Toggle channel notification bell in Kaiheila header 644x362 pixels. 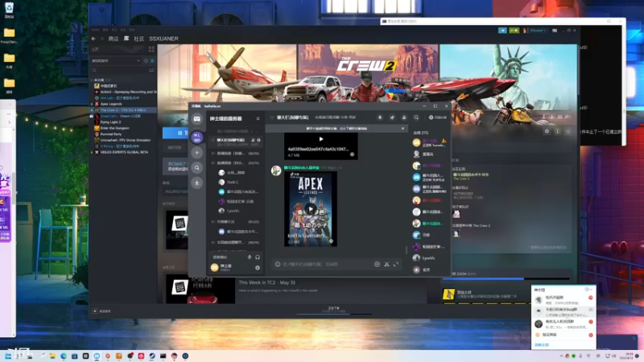380,117
